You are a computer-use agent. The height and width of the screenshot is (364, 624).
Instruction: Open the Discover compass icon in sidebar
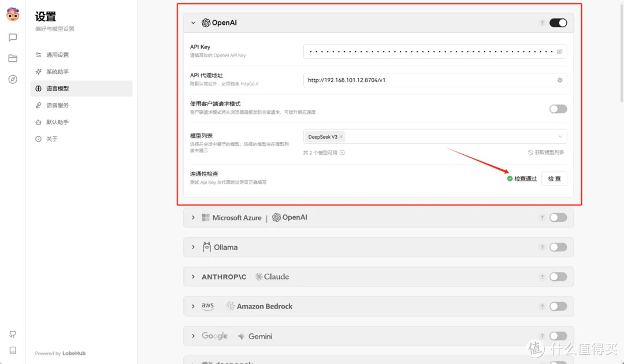[13, 80]
